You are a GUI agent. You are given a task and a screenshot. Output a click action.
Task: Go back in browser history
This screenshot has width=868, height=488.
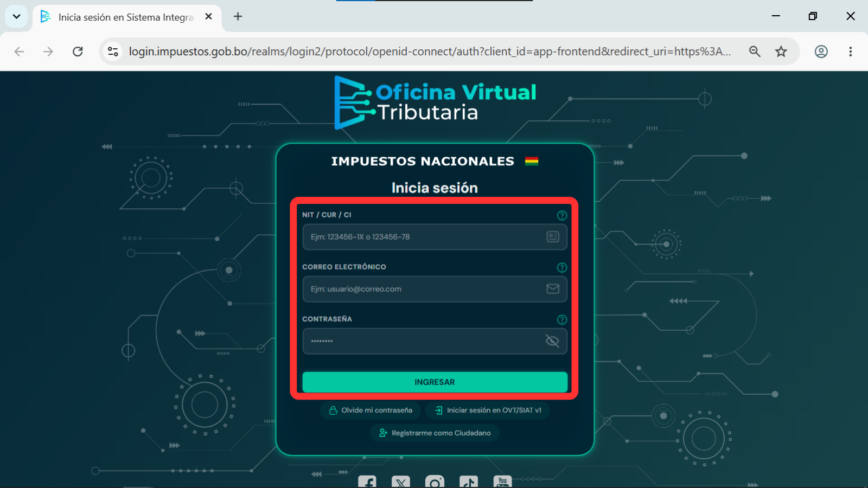point(19,52)
